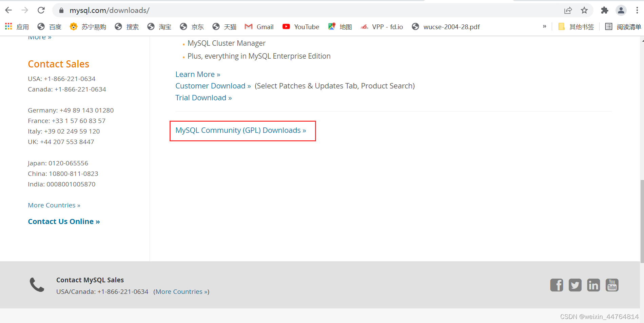Open the 地图 maps bookmark
This screenshot has width=644, height=323.
(x=340, y=27)
